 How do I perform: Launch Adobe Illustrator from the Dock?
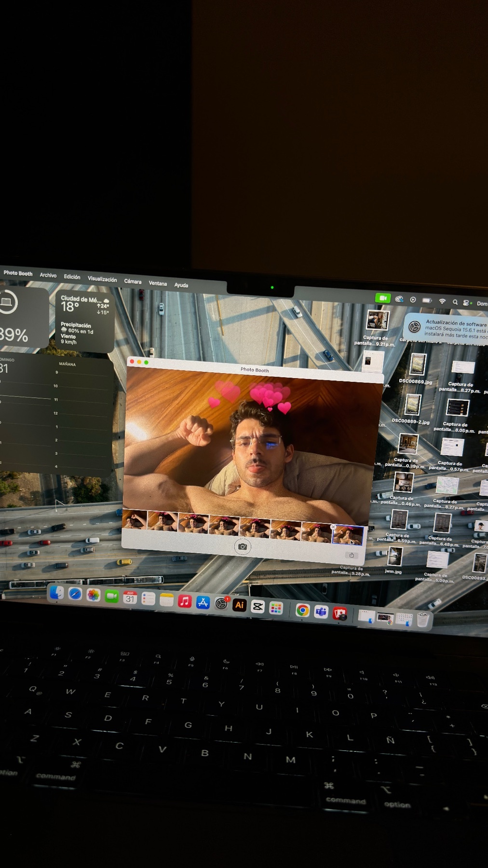[x=240, y=605]
